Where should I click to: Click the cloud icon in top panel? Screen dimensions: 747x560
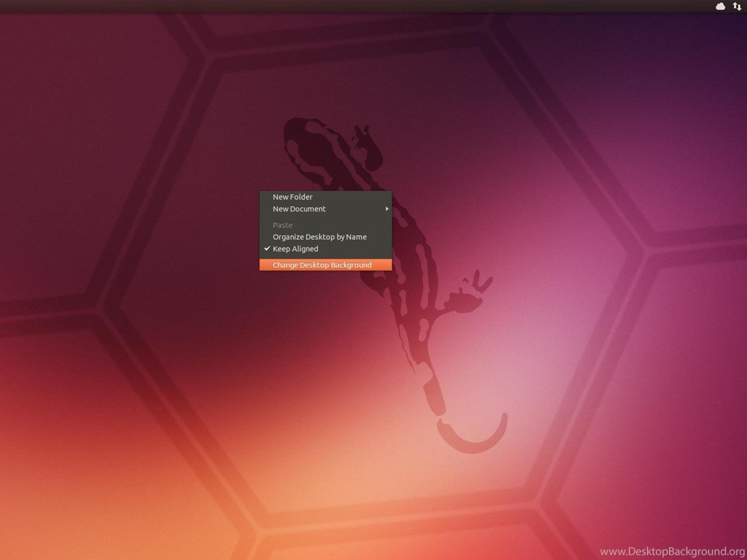[720, 6]
